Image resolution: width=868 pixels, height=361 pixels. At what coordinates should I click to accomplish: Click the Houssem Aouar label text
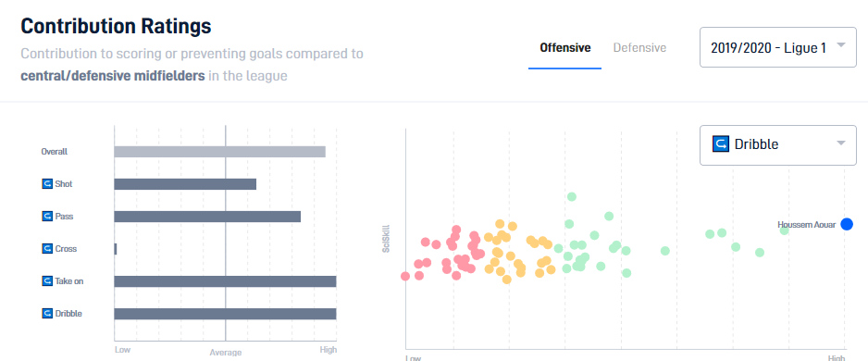coord(807,225)
